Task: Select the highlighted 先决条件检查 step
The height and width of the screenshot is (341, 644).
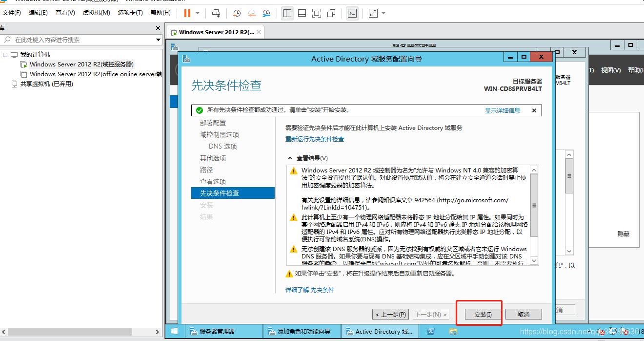Action: pos(233,193)
